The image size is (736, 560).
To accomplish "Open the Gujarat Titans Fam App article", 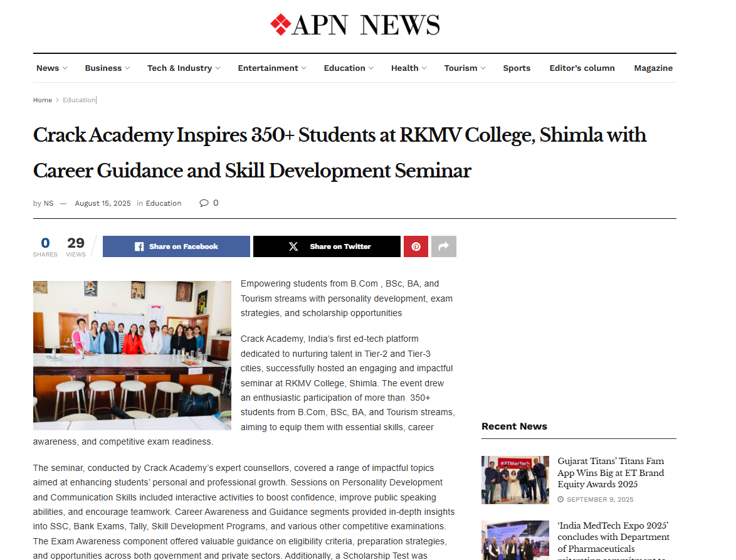I will click(611, 473).
